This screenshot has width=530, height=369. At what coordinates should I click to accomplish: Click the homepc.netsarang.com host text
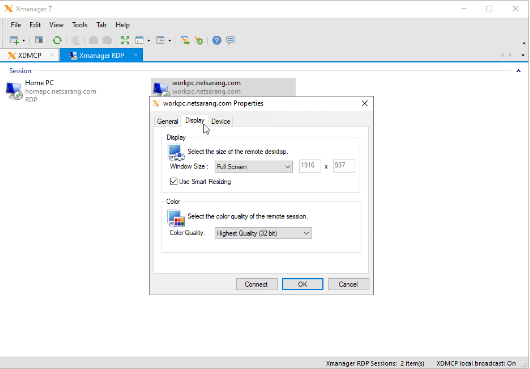(x=61, y=92)
